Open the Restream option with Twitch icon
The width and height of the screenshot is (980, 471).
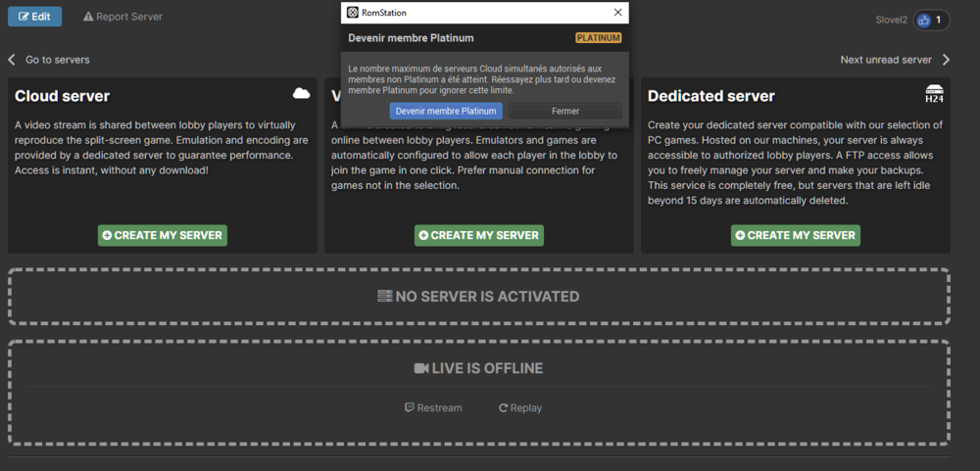433,407
